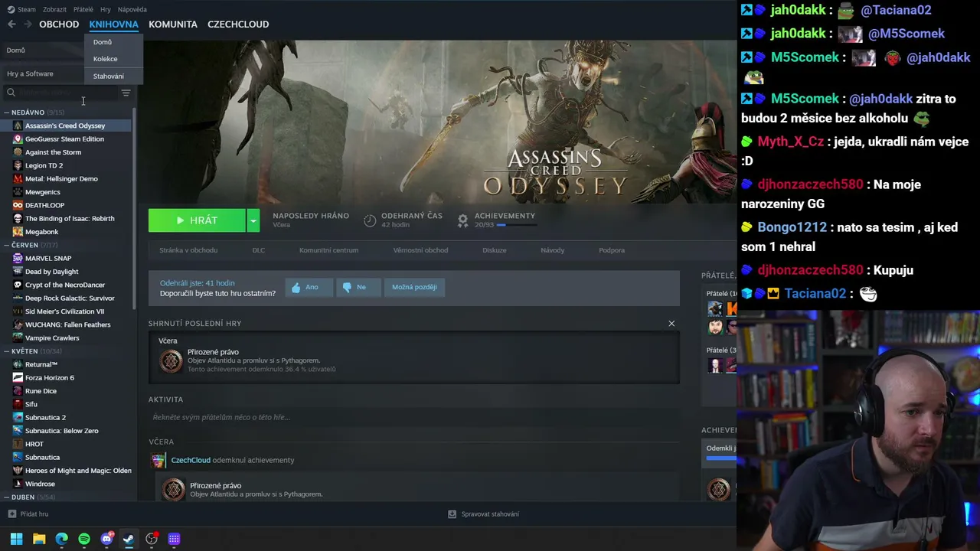The image size is (980, 551).
Task: Click the achievements progress bar showing 20/93
Action: coord(515,225)
